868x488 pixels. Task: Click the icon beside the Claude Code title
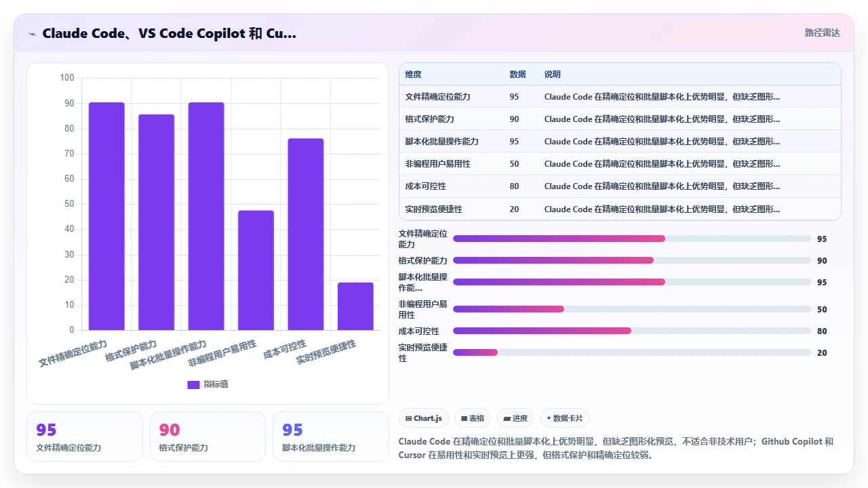click(33, 34)
